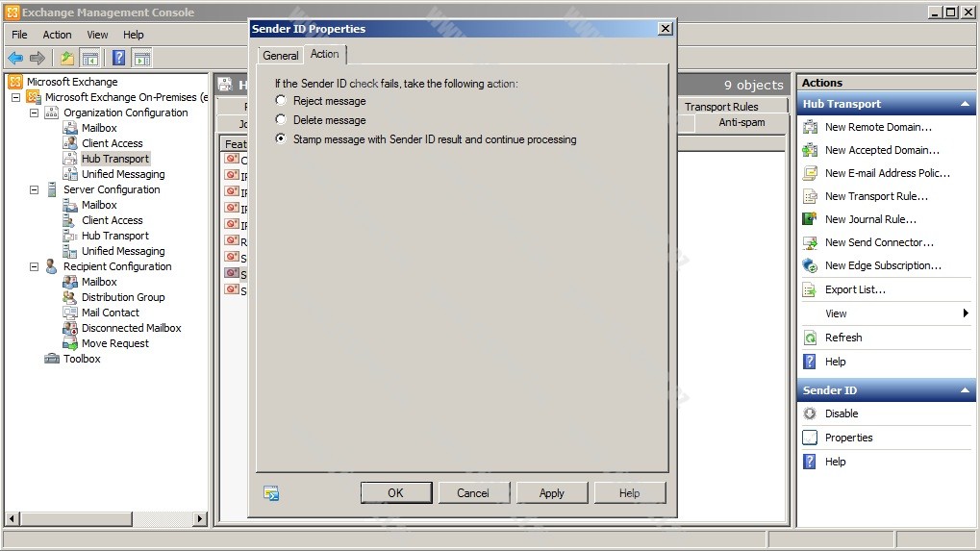Open the File menu
The image size is (980, 551).
pyautogui.click(x=19, y=35)
